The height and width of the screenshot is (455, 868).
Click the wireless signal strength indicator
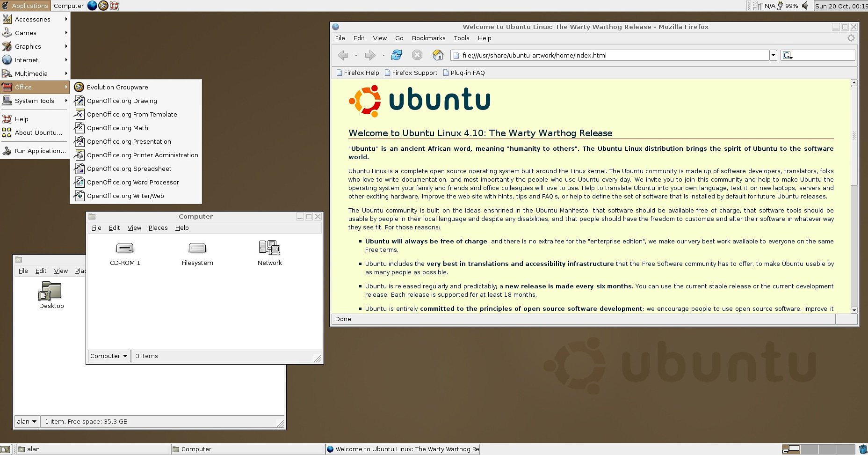coord(758,6)
